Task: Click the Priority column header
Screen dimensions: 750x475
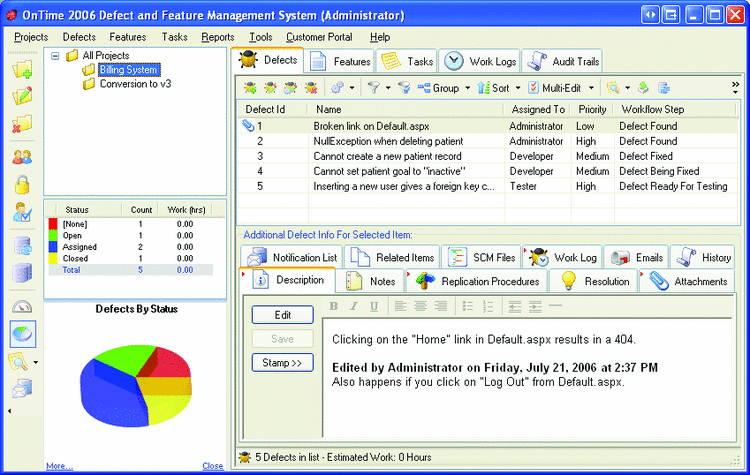Action: point(592,110)
